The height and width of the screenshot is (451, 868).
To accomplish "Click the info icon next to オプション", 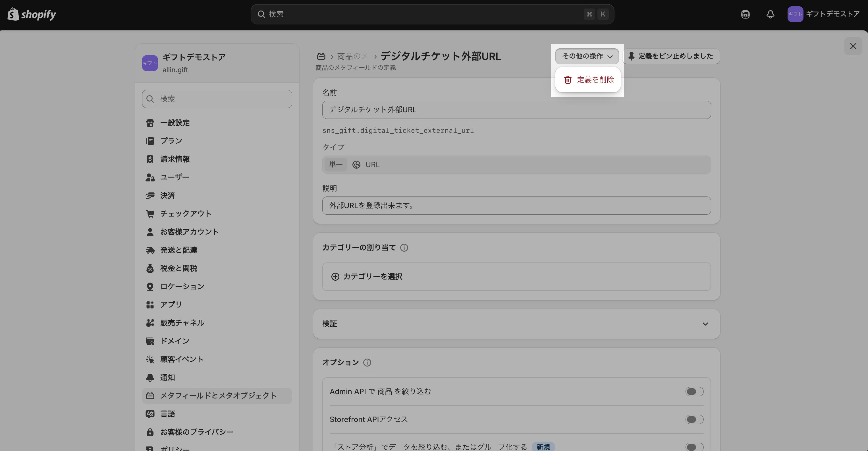I will [x=367, y=362].
